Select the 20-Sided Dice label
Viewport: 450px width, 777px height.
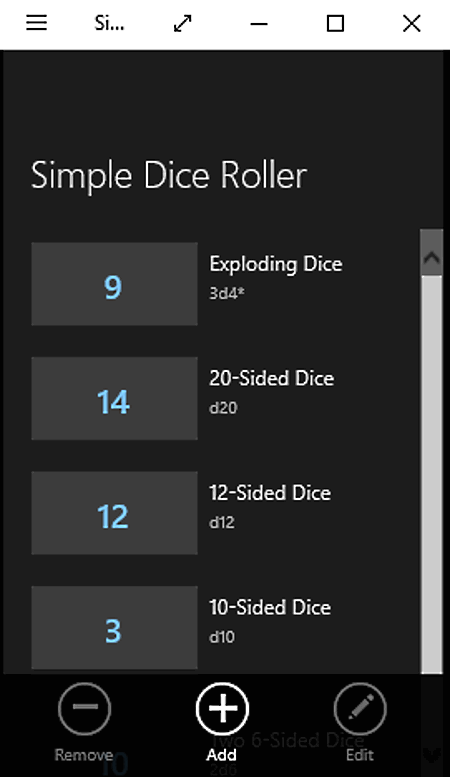[x=272, y=379]
